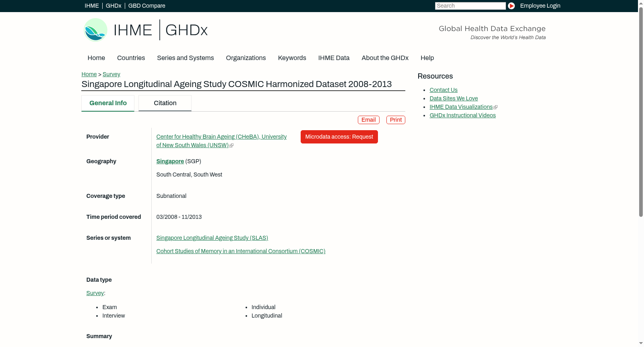644x347 pixels.
Task: Open Center for Healthy Brain Ageing provider link
Action: click(x=221, y=141)
